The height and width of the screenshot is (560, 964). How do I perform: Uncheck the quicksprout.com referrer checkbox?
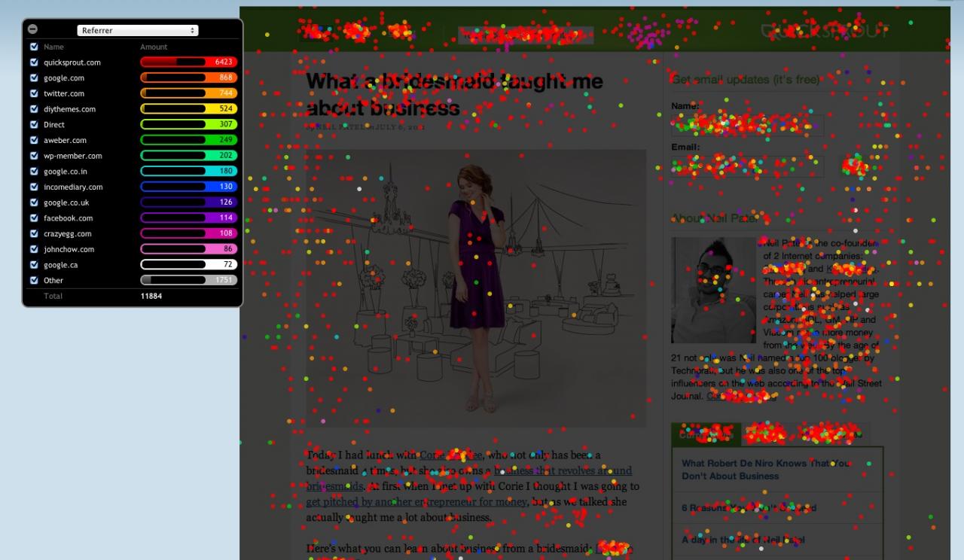[x=33, y=62]
